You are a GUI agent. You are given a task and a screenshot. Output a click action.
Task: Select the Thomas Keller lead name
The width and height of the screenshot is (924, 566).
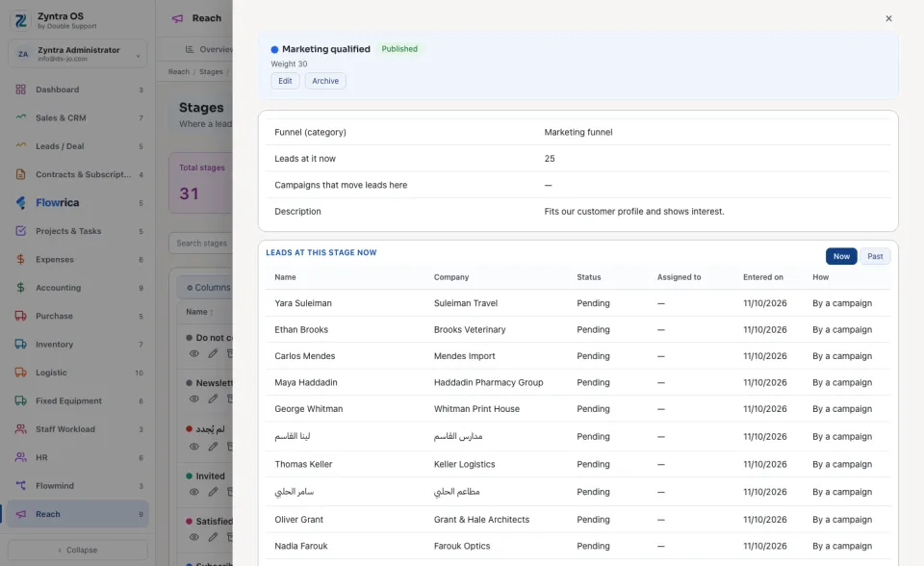(303, 465)
